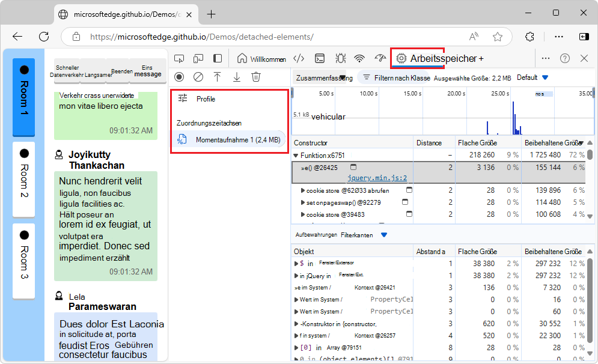Expand the cookie store @39483 row
The height and width of the screenshot is (364, 598).
(x=303, y=214)
